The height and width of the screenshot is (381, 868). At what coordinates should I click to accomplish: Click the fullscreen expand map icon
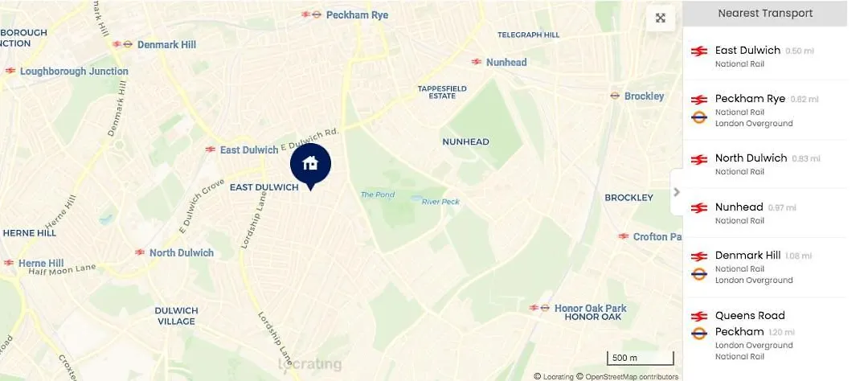click(660, 18)
